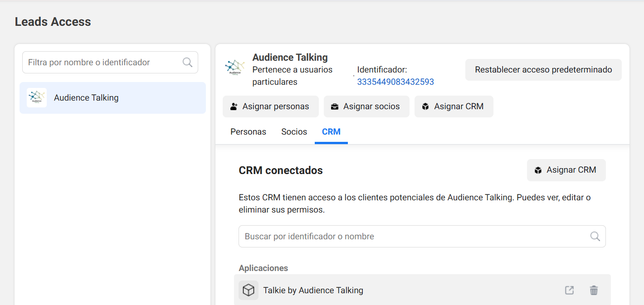
Task: Select the CRM tab
Action: tap(331, 132)
